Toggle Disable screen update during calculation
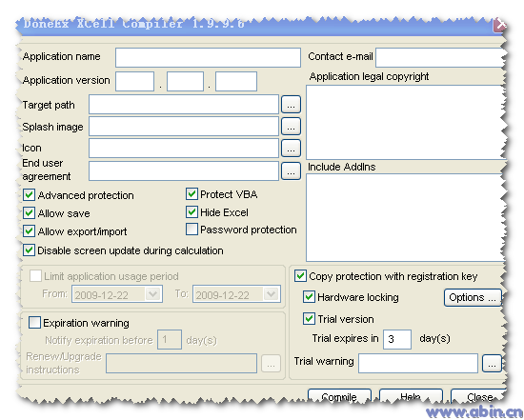524x420 pixels. (29, 250)
